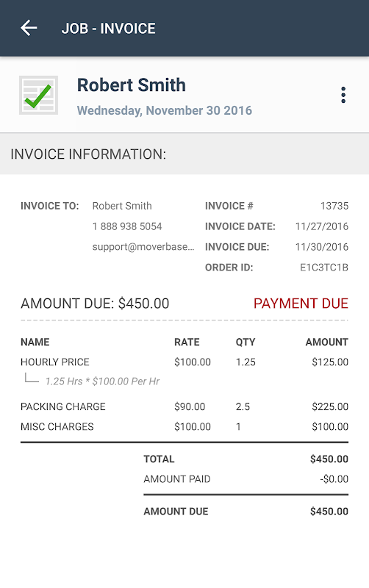Viewport: 369px width, 588px height.
Task: Tap the invoice due date 11/30/2016
Action: point(322,247)
